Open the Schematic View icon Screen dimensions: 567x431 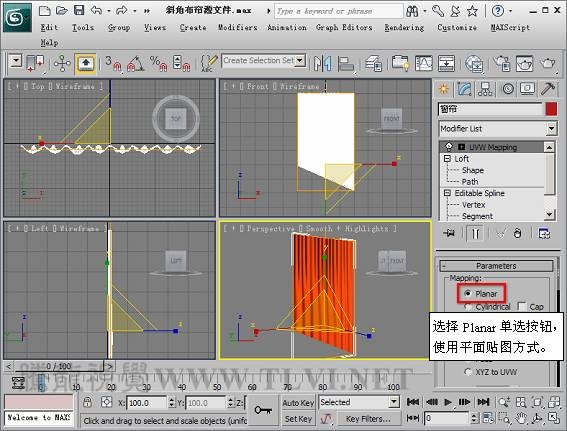[x=447, y=64]
